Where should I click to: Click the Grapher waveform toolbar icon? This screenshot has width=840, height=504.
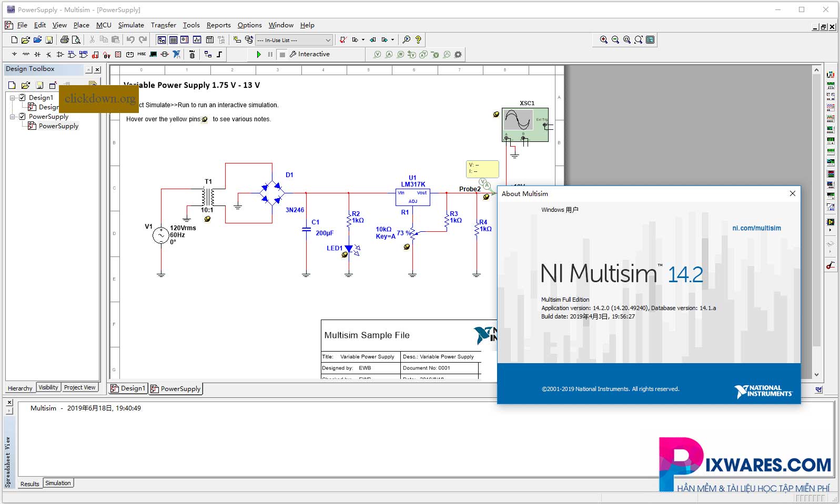click(197, 39)
